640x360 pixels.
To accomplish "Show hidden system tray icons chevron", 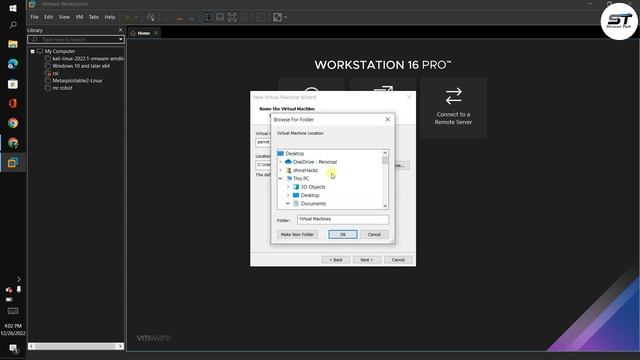I will [x=19, y=280].
